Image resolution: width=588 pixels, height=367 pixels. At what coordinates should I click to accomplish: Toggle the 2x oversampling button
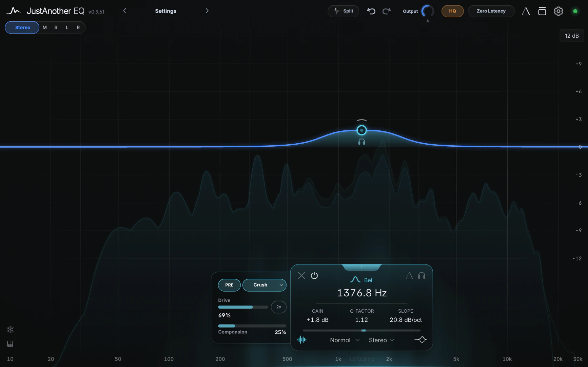pyautogui.click(x=279, y=307)
